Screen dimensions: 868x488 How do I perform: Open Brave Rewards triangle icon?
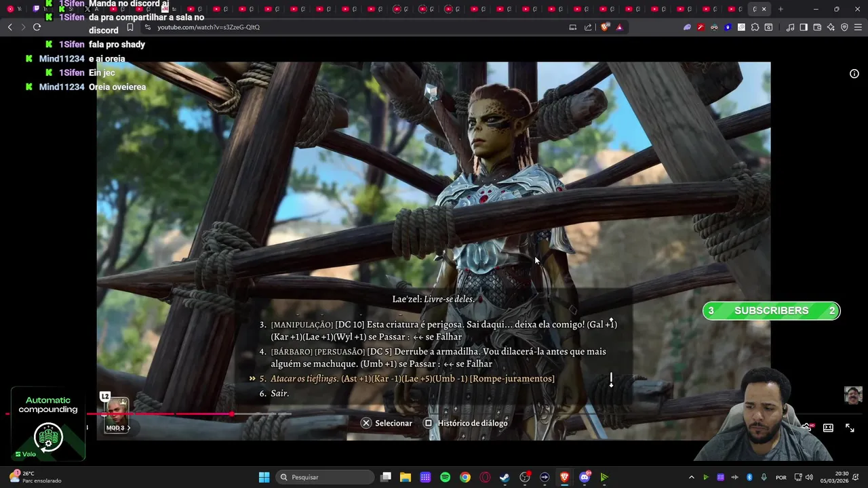pos(619,27)
